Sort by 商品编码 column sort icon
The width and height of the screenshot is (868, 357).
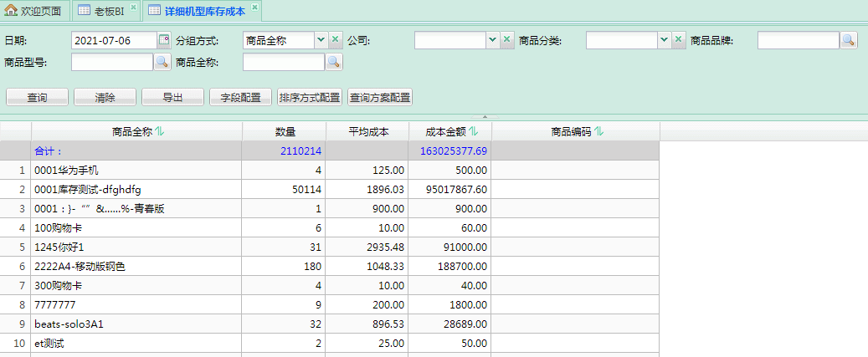[x=599, y=132]
